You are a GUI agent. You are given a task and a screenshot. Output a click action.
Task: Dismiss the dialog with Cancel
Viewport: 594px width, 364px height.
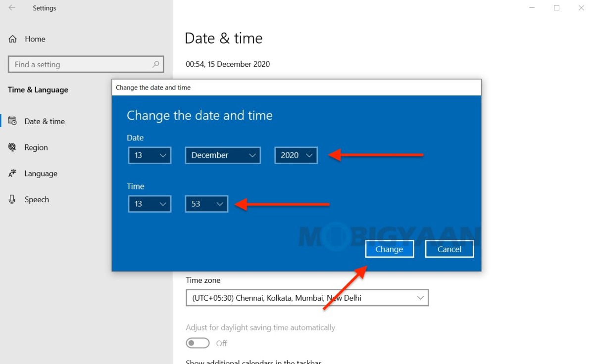(x=449, y=249)
